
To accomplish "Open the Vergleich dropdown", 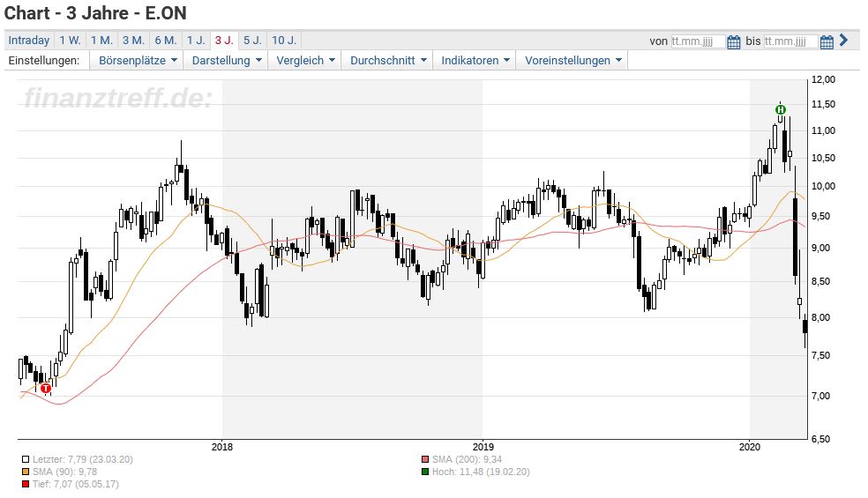I will click(305, 60).
